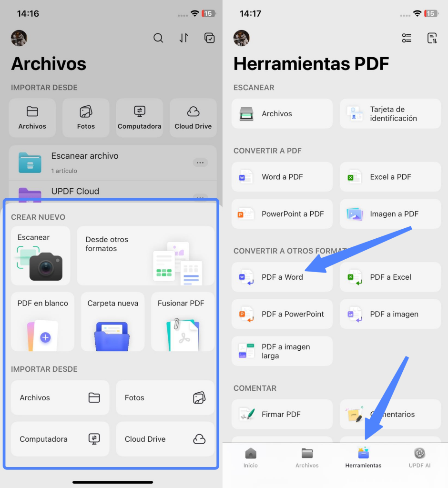Open the profile avatar on Archivos screen
Image resolution: width=448 pixels, height=488 pixels.
click(19, 38)
